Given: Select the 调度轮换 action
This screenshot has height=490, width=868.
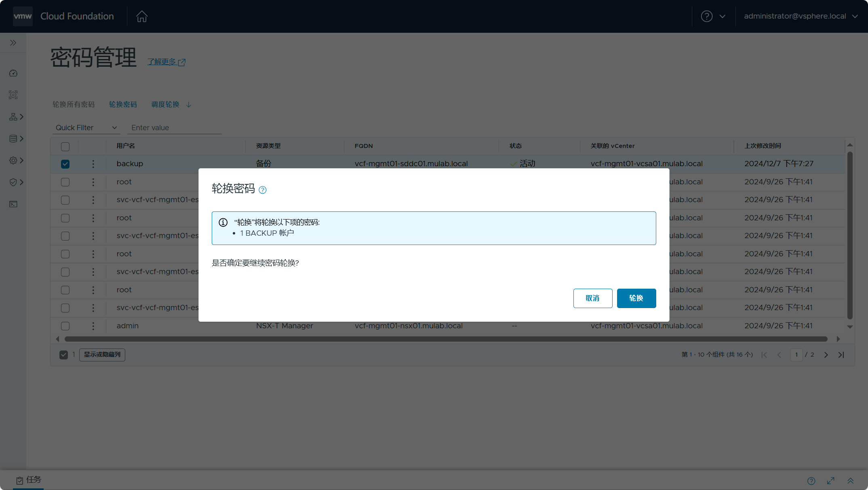Looking at the screenshot, I should [x=165, y=104].
